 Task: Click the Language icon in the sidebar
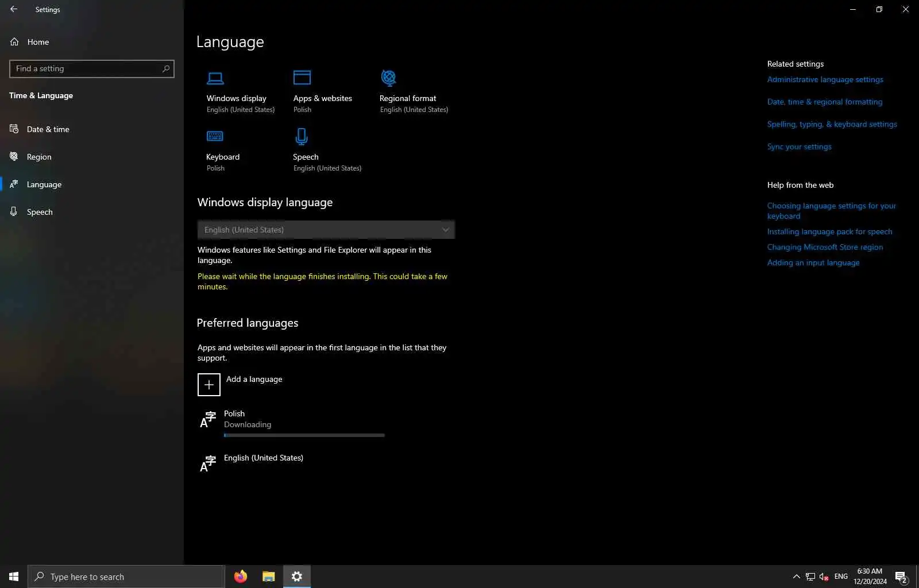point(14,184)
